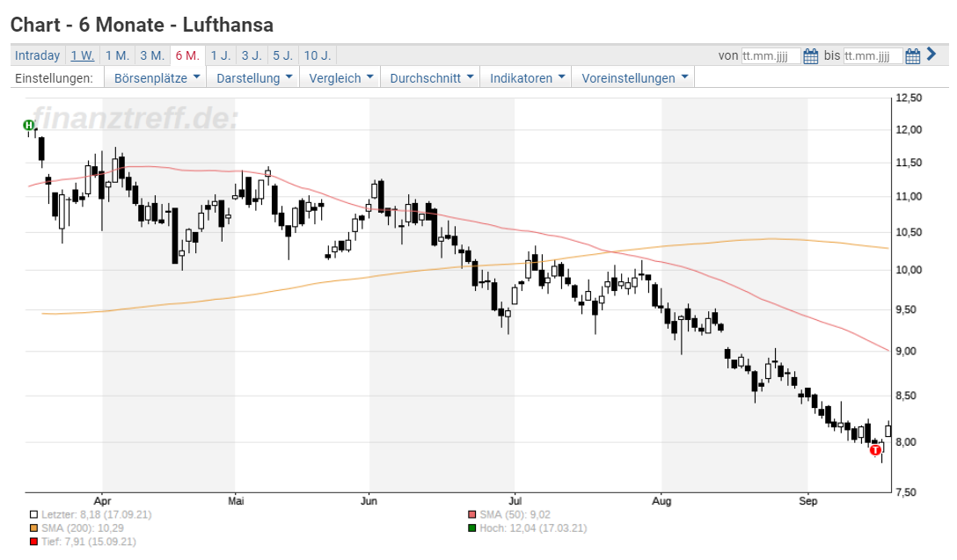Click the 'Jul' month label on axis

click(515, 501)
